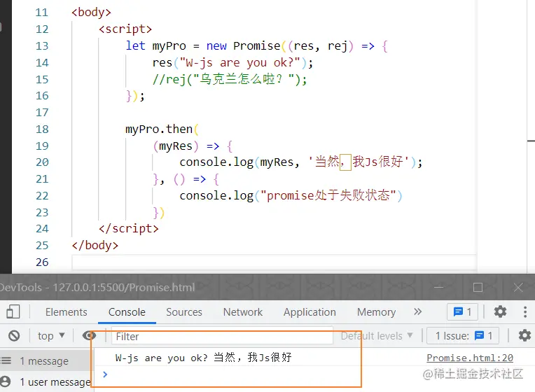
Task: Switch to the Elements tab
Action: coord(67,312)
